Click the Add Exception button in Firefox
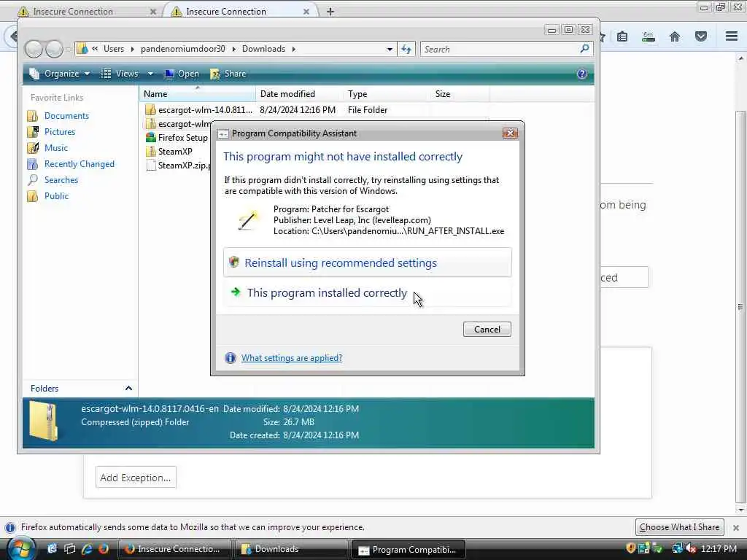The image size is (747, 560). pos(136,478)
